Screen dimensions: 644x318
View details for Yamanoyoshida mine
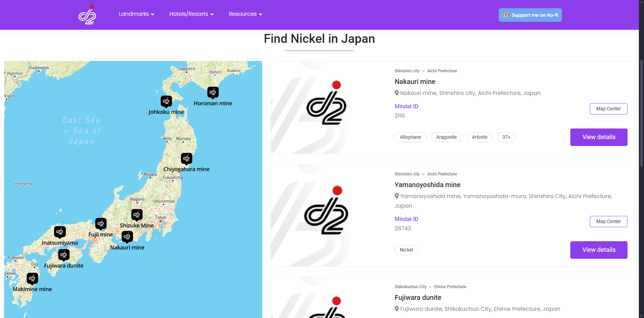(x=598, y=250)
